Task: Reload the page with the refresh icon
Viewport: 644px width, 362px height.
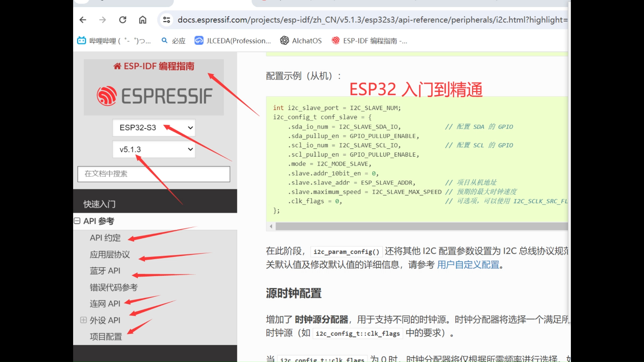Action: click(123, 20)
